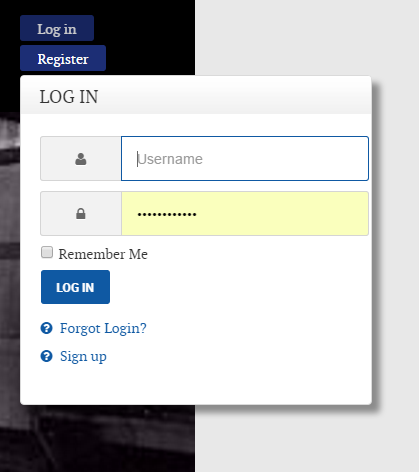Click the question mark icon next to Forgot Login?
Image resolution: width=419 pixels, height=472 pixels.
click(46, 328)
